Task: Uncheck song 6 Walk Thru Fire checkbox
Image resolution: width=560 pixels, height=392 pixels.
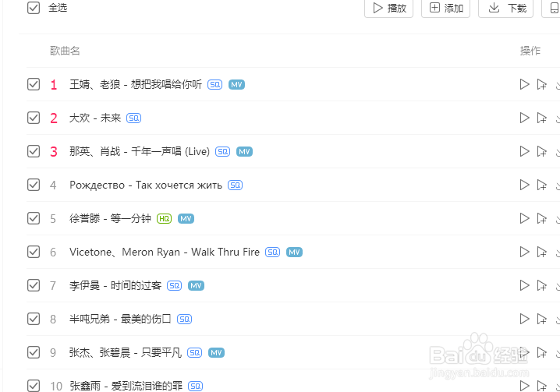Action: tap(34, 252)
